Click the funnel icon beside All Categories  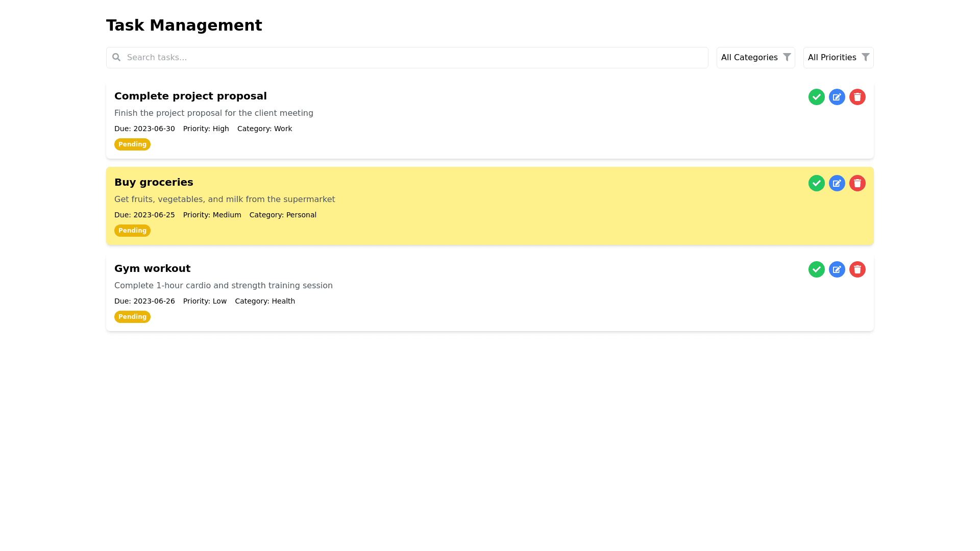click(787, 57)
